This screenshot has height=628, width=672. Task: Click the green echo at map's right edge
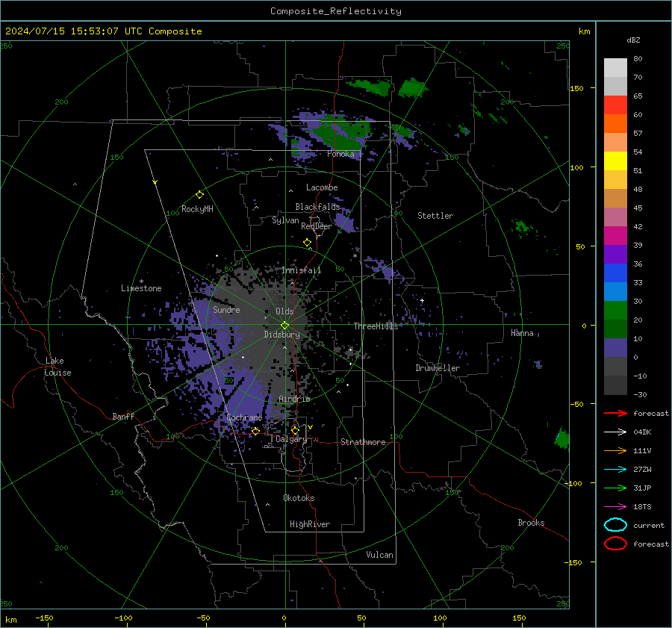click(561, 438)
